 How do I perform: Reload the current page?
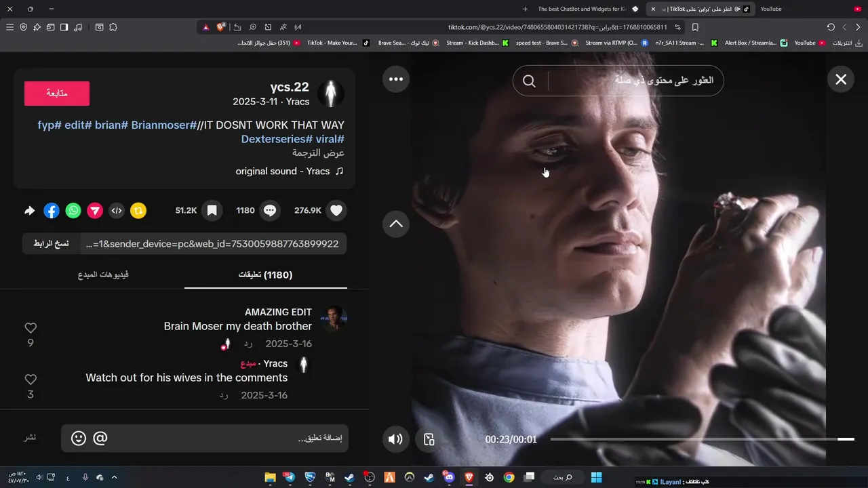pyautogui.click(x=831, y=27)
